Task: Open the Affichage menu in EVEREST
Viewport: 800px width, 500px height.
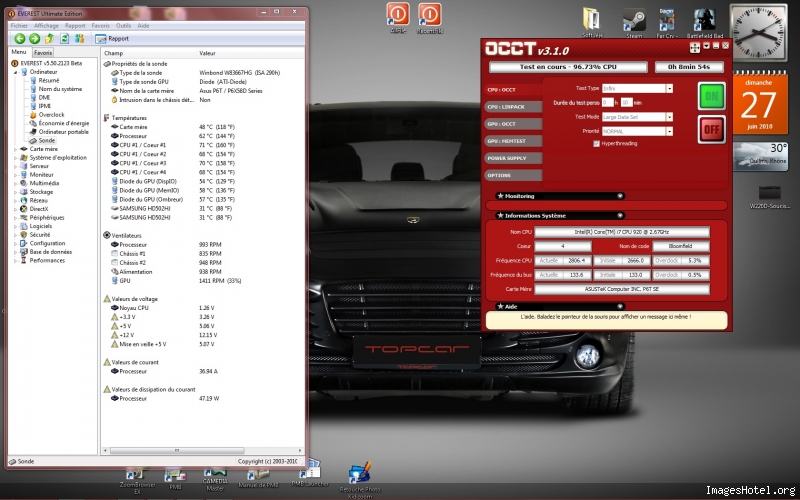Action: coord(48,25)
